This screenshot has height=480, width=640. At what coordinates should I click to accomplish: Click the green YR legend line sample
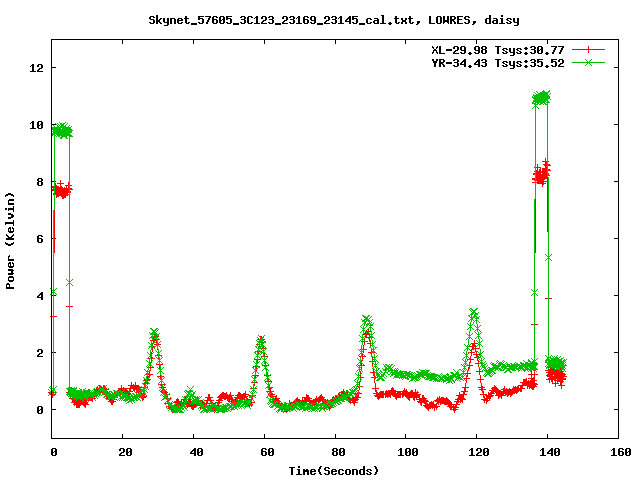[x=588, y=62]
